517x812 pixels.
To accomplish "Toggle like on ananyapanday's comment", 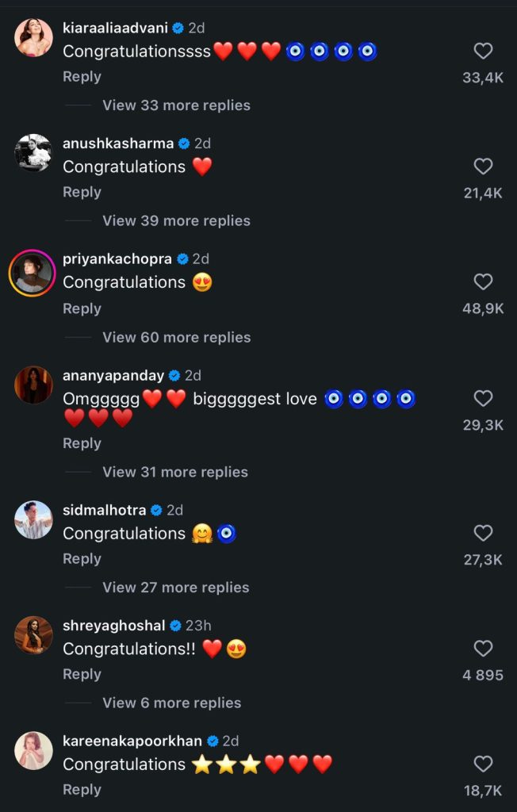I will click(484, 398).
